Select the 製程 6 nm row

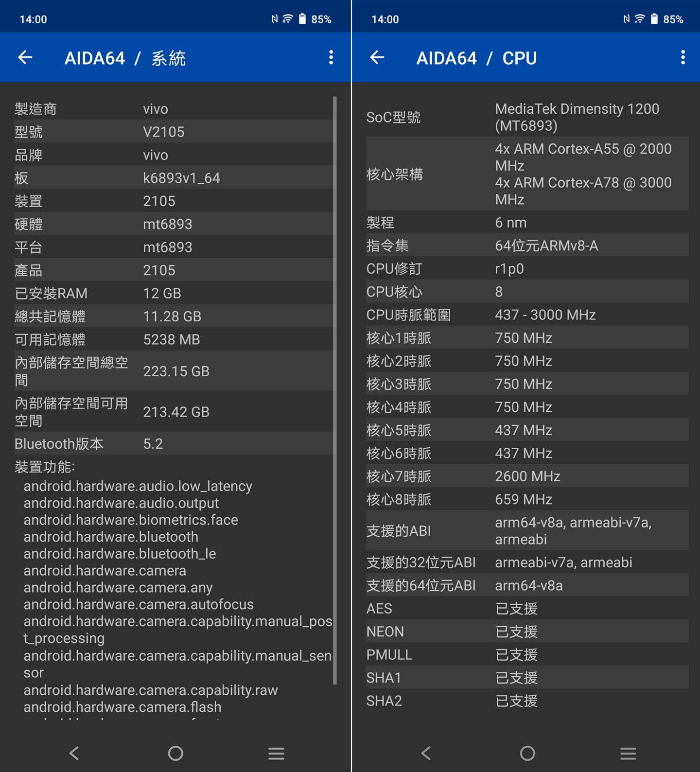tap(527, 222)
